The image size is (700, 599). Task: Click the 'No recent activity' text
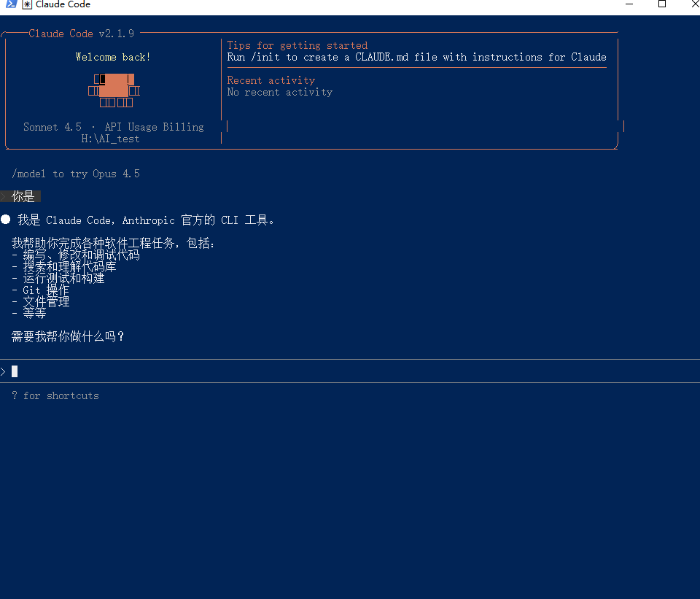(280, 92)
